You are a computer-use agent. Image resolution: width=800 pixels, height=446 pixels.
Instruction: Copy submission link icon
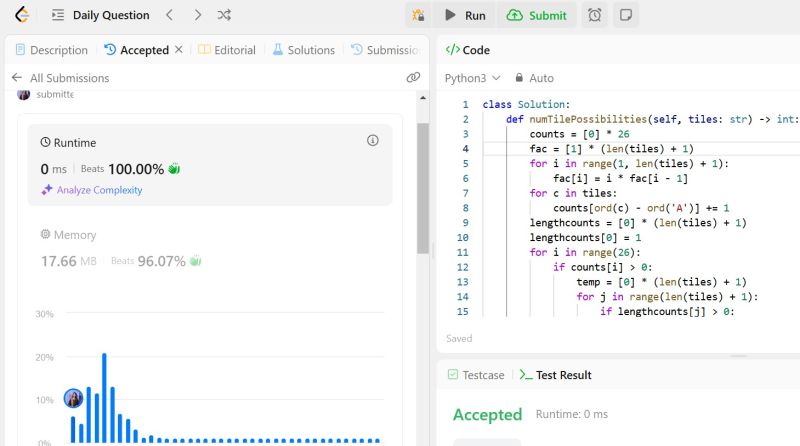click(x=413, y=77)
